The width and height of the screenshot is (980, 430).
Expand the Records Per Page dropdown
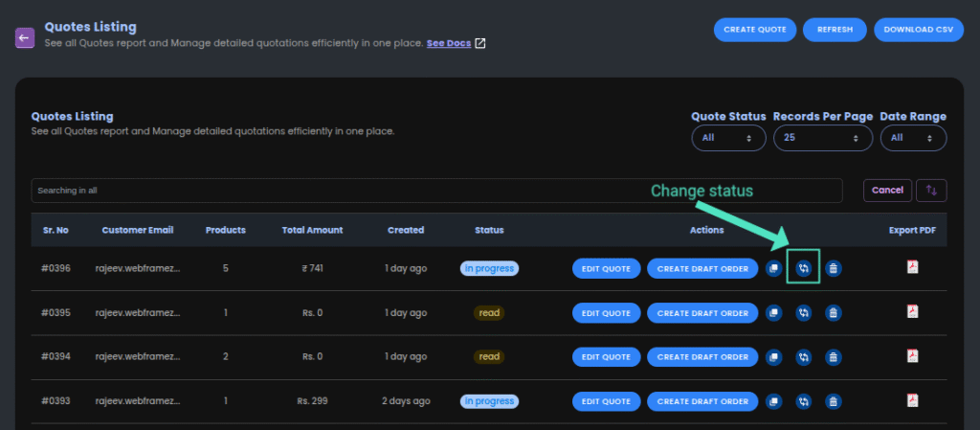click(x=823, y=138)
